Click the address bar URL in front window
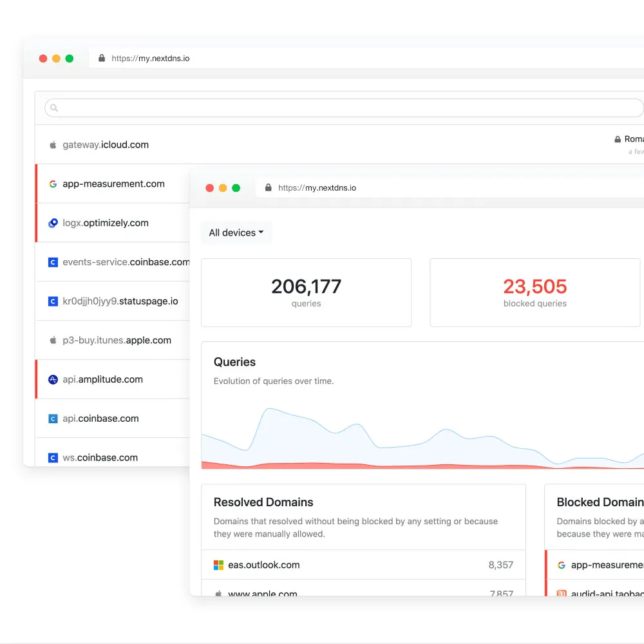Screen dimensions: 644x644 click(317, 187)
